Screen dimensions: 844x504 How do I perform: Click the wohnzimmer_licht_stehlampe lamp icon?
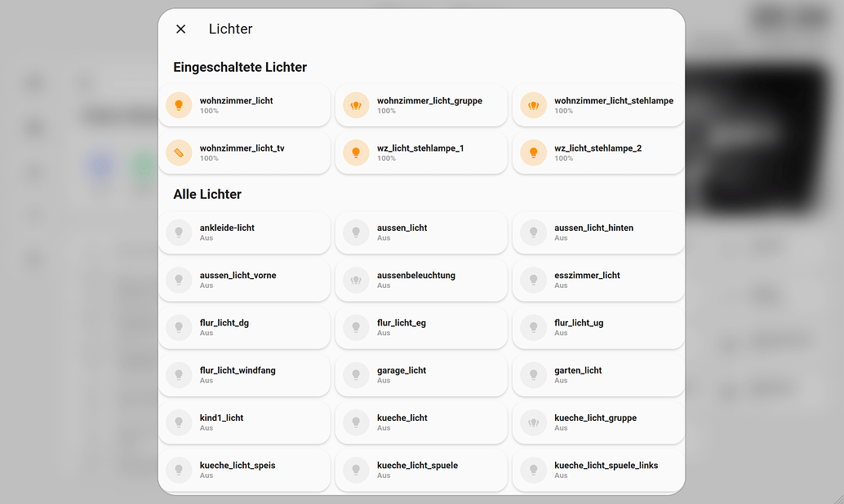point(533,105)
